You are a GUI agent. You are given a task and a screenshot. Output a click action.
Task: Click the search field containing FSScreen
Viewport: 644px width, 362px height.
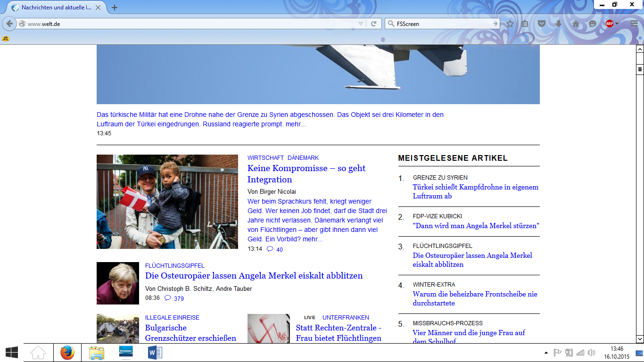443,24
